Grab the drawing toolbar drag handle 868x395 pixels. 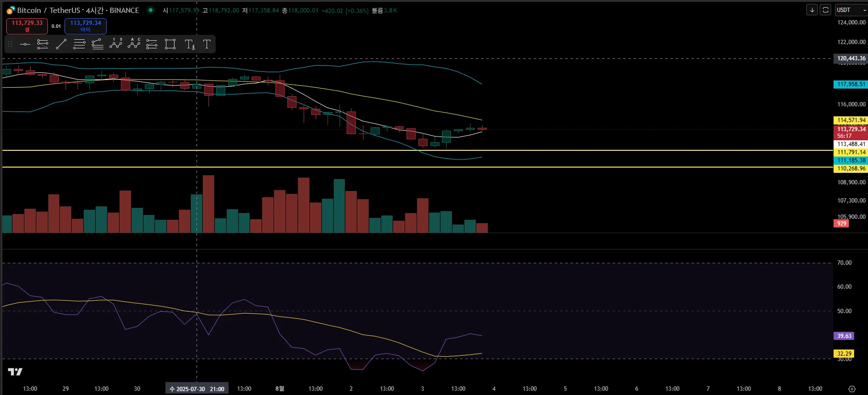(x=10, y=45)
